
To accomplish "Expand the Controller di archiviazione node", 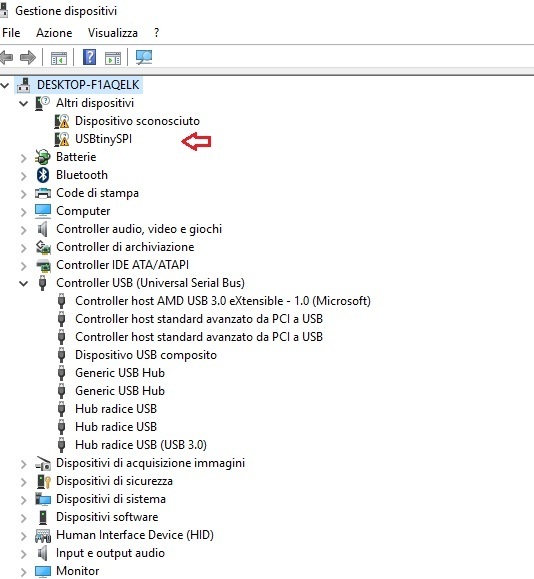I will point(24,248).
